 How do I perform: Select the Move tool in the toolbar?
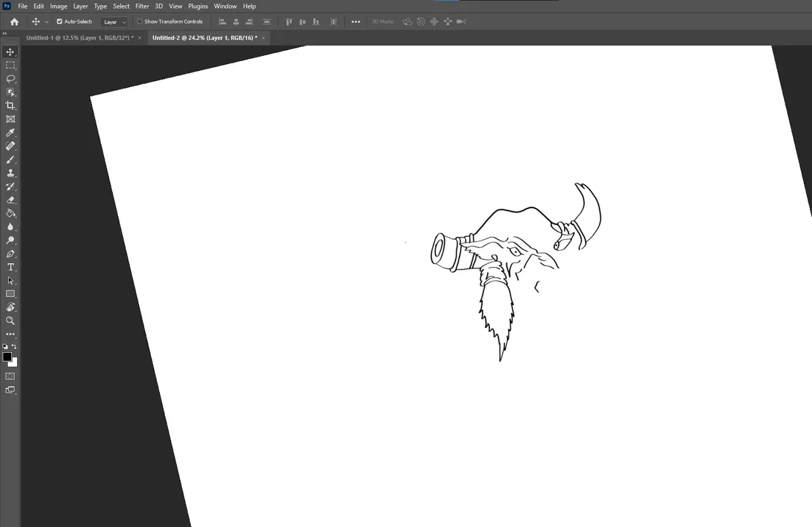coord(10,52)
